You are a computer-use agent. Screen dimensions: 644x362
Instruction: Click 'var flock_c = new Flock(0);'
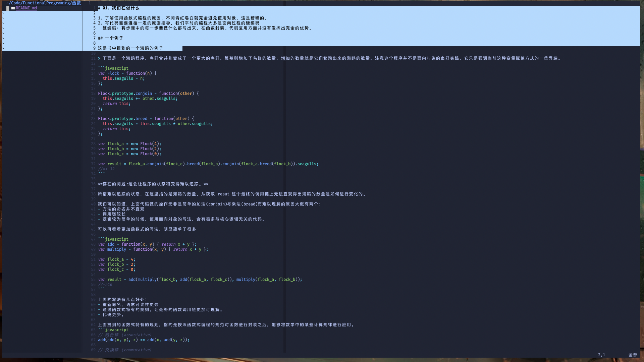[x=129, y=154]
